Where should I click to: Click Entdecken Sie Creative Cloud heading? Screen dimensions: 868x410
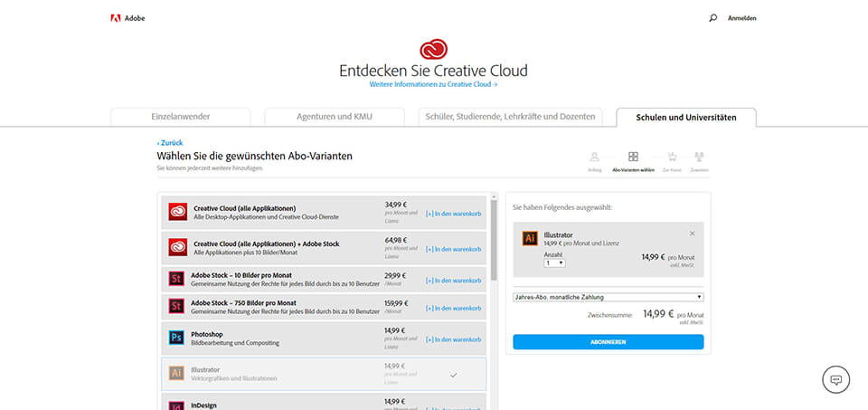tap(433, 71)
